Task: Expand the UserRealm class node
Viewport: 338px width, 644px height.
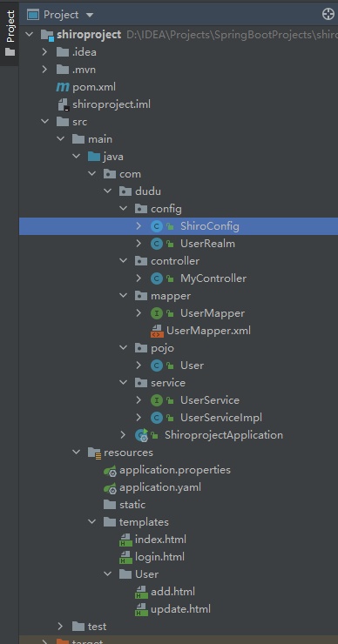Action: tap(139, 243)
